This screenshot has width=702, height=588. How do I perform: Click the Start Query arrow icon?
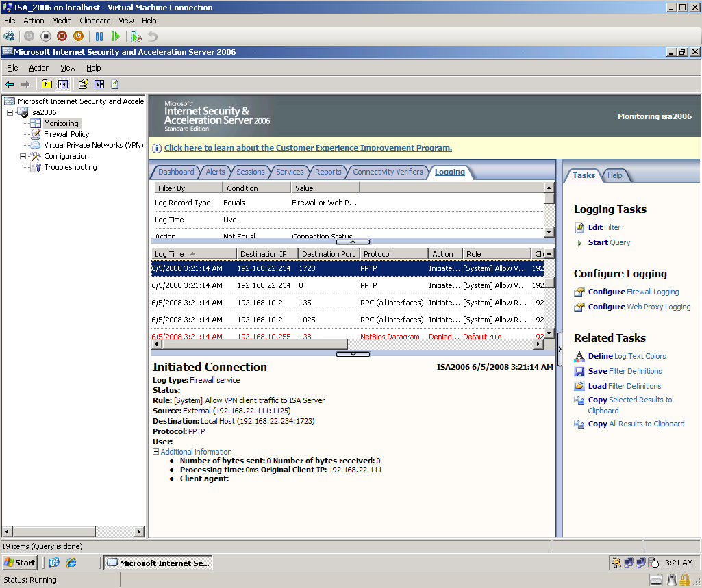(x=579, y=243)
